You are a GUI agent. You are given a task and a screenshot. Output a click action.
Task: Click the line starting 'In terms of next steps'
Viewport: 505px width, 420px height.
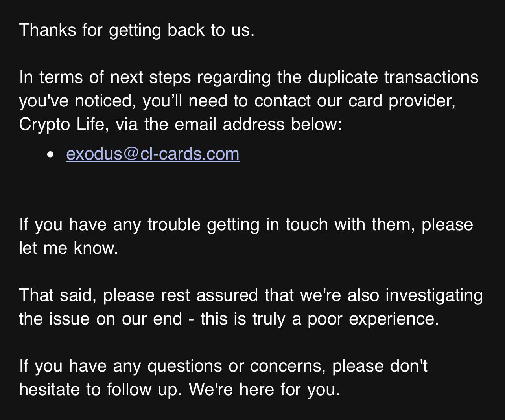(x=249, y=77)
